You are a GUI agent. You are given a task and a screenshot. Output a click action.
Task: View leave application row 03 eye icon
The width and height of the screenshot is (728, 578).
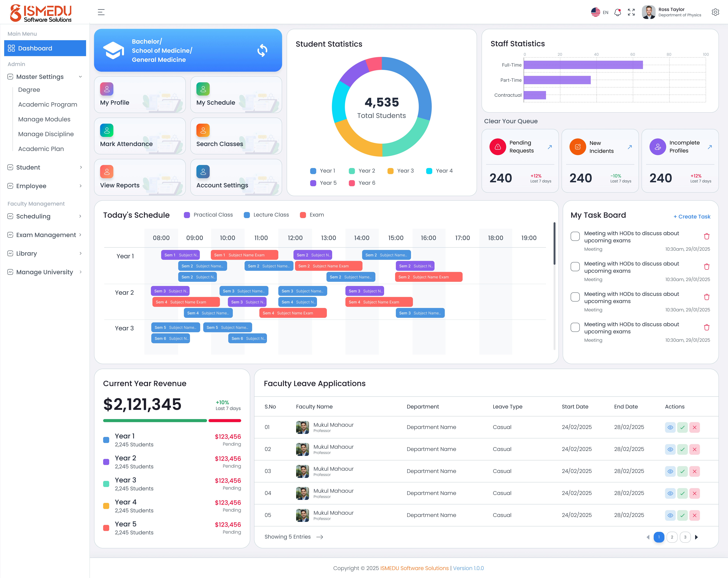pos(670,471)
